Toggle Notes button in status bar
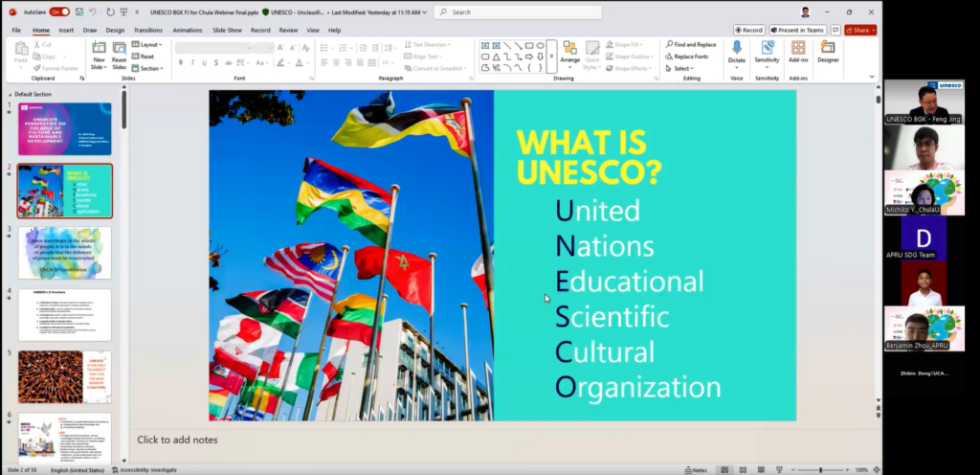This screenshot has height=475, width=980. click(696, 470)
